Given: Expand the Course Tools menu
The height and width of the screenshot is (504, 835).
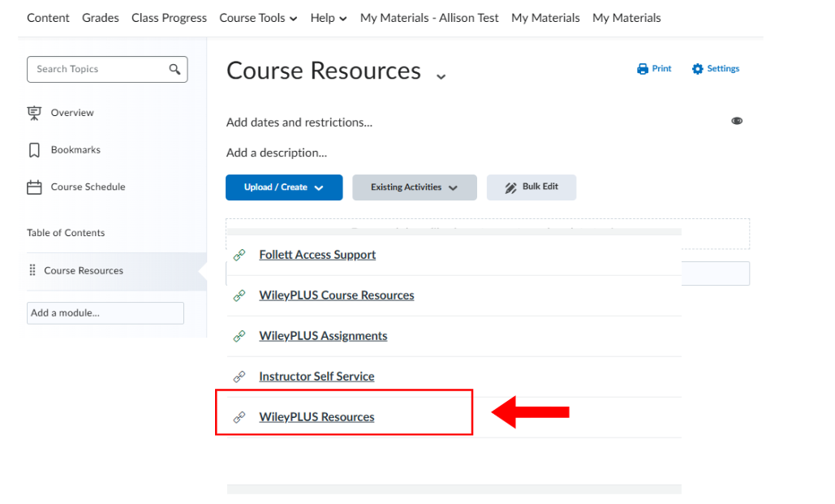Looking at the screenshot, I should (x=258, y=18).
